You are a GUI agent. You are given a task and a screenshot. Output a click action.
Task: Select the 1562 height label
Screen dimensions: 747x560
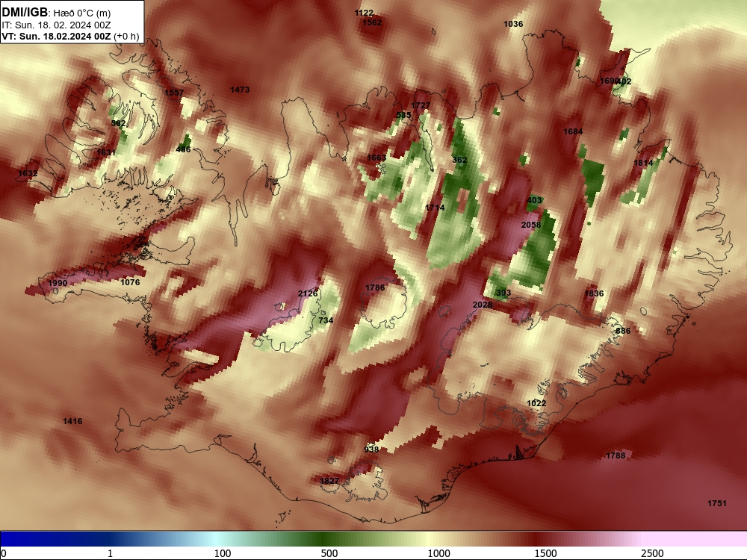[x=372, y=22]
